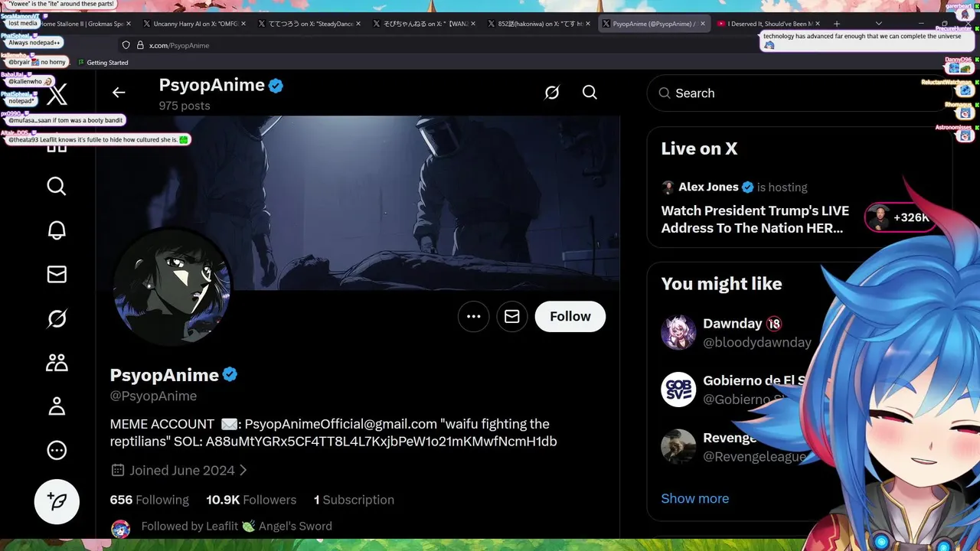Click the +326K listeners badge
The width and height of the screenshot is (980, 551).
pos(900,218)
